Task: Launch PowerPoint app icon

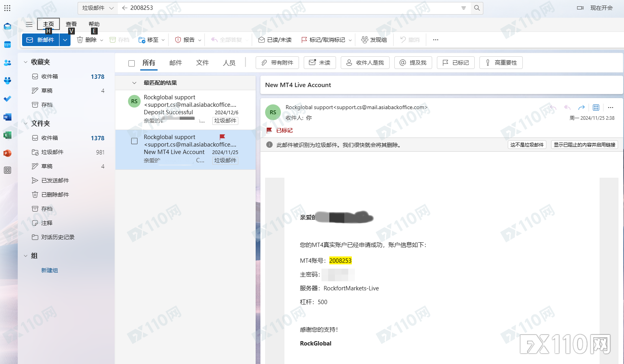Action: 7,153
